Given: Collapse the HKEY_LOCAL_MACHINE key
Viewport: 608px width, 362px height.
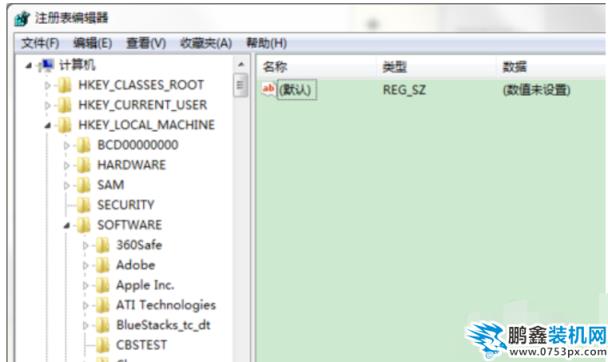Looking at the screenshot, I should click(x=47, y=125).
